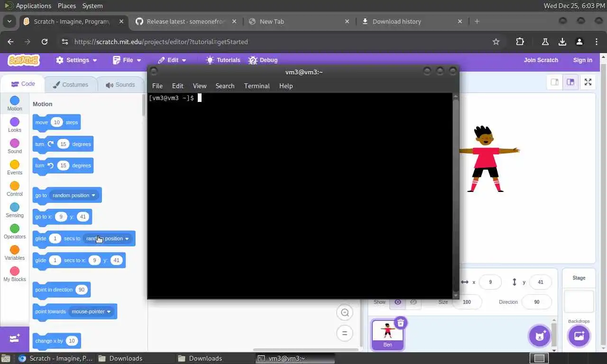Switch to the GitHub Release latest tab
The width and height of the screenshot is (607, 364).
point(186,21)
